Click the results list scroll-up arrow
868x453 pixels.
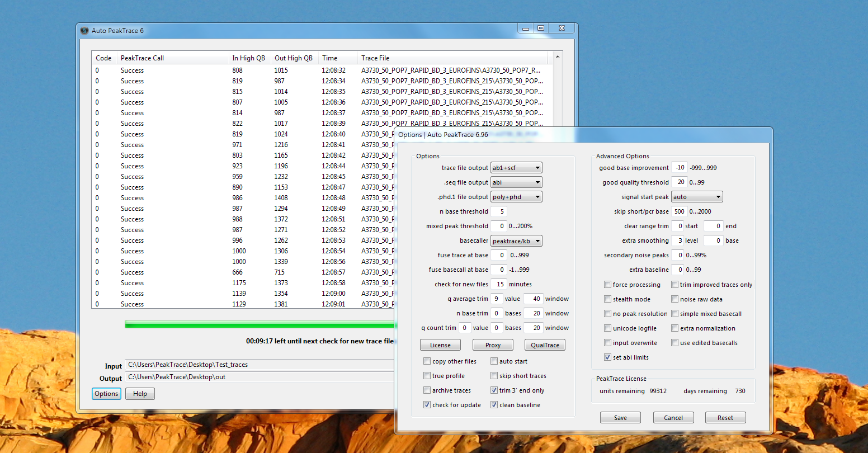click(558, 57)
